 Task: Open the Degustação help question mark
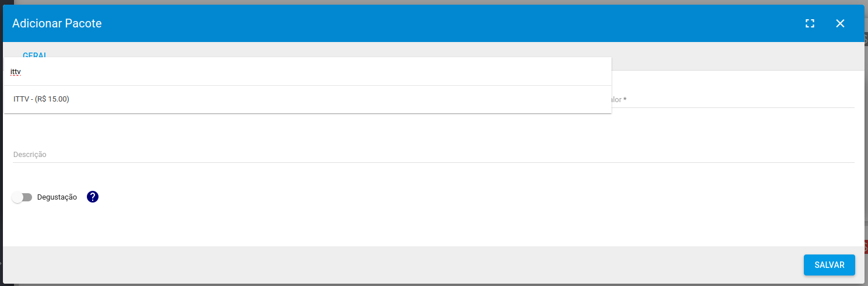click(93, 197)
